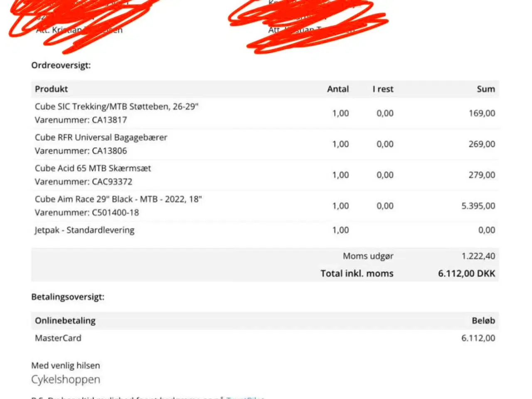Select the Cube SIC Trekking/MTB Støtteben product
The width and height of the screenshot is (532, 399).
click(116, 106)
